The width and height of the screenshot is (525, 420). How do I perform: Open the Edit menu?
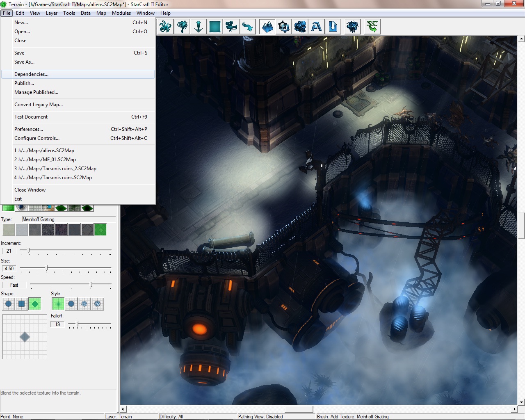[20, 13]
